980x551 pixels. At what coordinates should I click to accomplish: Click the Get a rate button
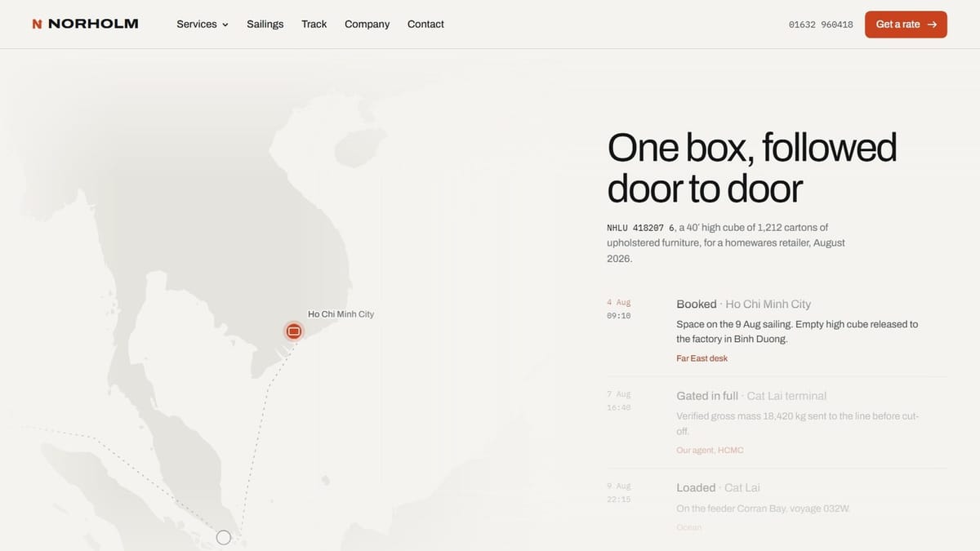pyautogui.click(x=906, y=24)
